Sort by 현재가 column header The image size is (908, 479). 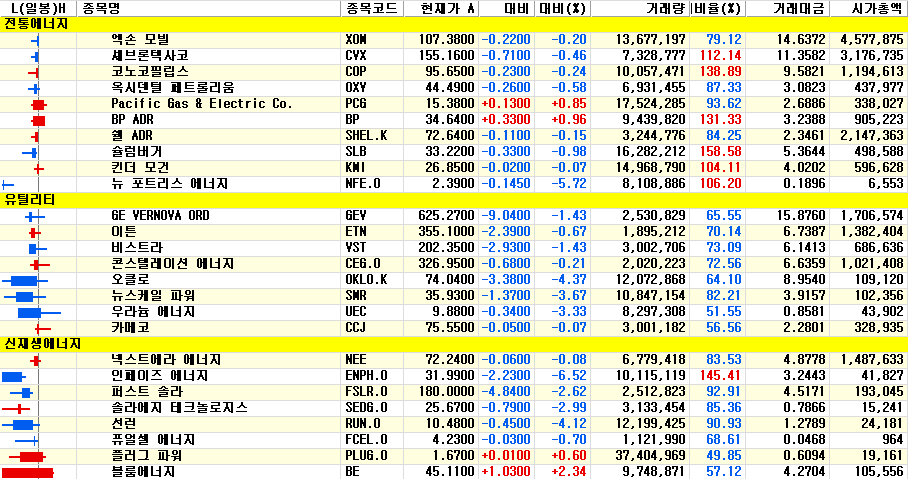(441, 8)
